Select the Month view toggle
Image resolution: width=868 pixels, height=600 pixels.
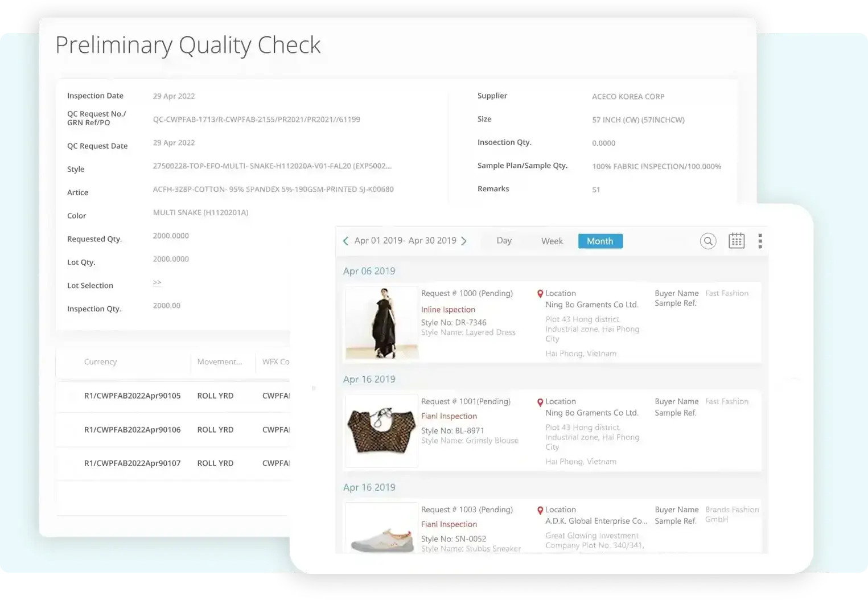pyautogui.click(x=600, y=241)
